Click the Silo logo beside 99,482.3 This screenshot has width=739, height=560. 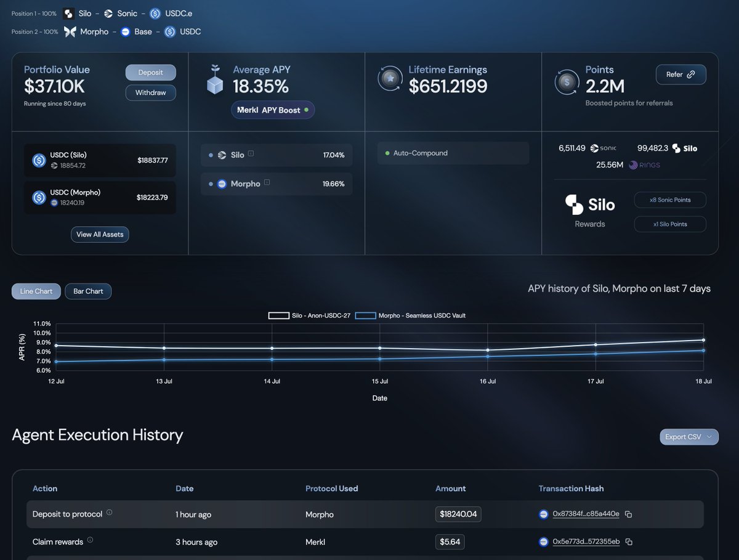[x=685, y=148]
